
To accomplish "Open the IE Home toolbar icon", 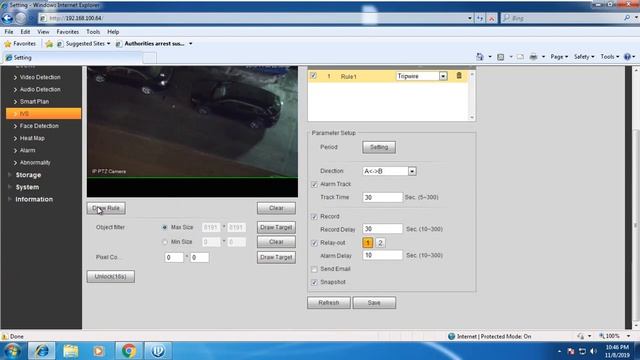I will click(x=480, y=57).
